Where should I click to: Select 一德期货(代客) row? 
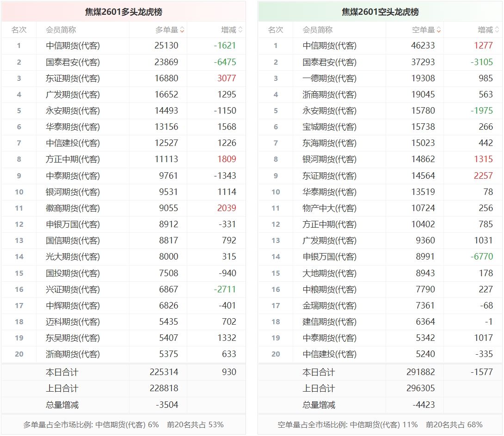point(380,79)
